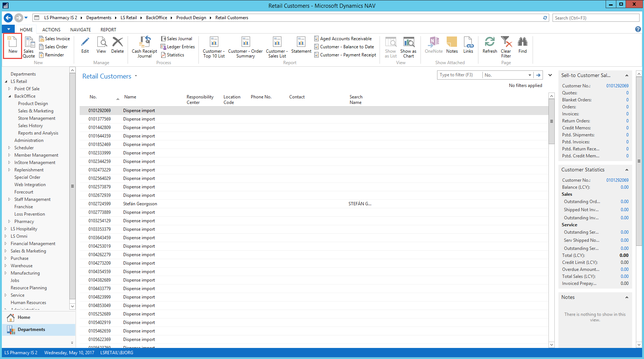Open the Notes icon in ribbon

point(452,45)
